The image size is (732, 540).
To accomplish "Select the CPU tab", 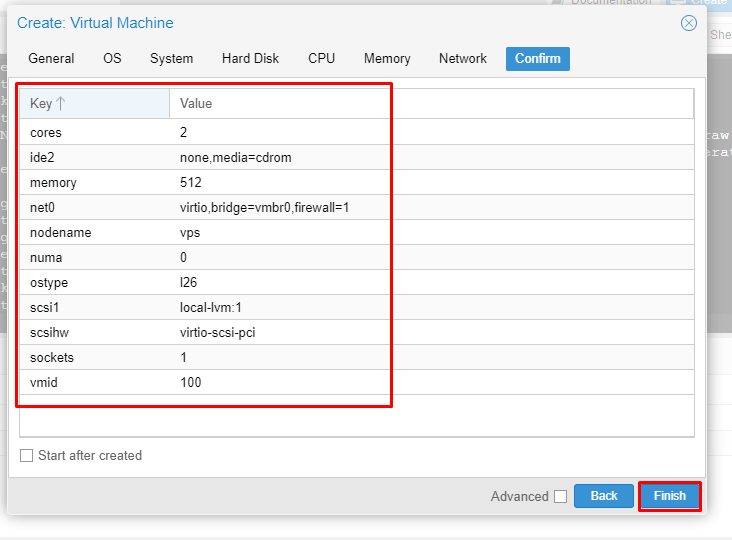I will point(321,59).
